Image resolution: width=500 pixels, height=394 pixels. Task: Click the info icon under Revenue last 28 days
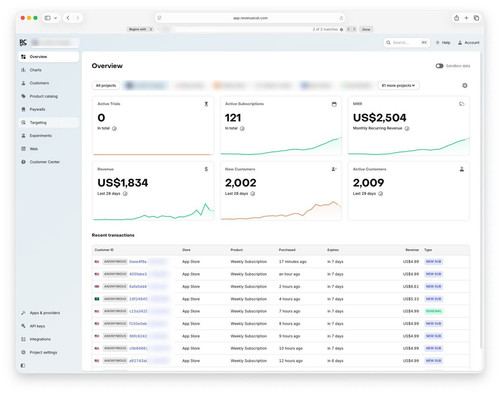[125, 194]
